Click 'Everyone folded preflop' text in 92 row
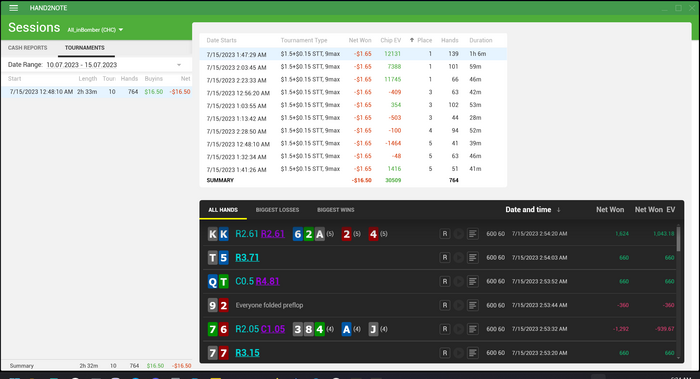700x379 pixels. [269, 305]
